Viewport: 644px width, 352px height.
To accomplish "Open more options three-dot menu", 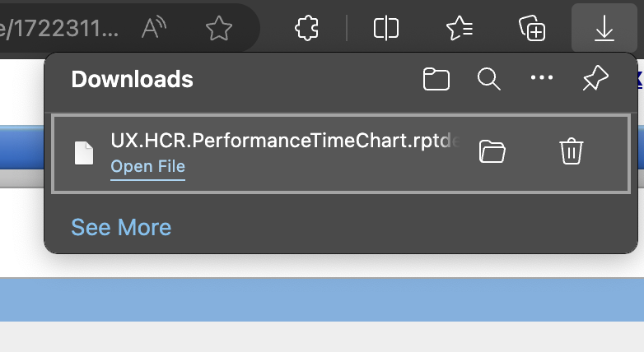I will (542, 77).
